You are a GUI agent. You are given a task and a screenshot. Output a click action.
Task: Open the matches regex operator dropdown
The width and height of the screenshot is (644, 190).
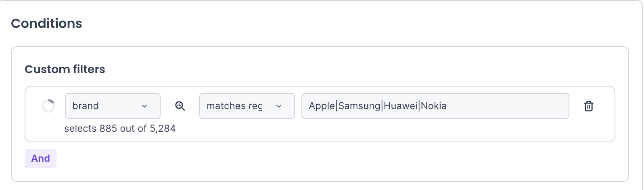(x=247, y=106)
